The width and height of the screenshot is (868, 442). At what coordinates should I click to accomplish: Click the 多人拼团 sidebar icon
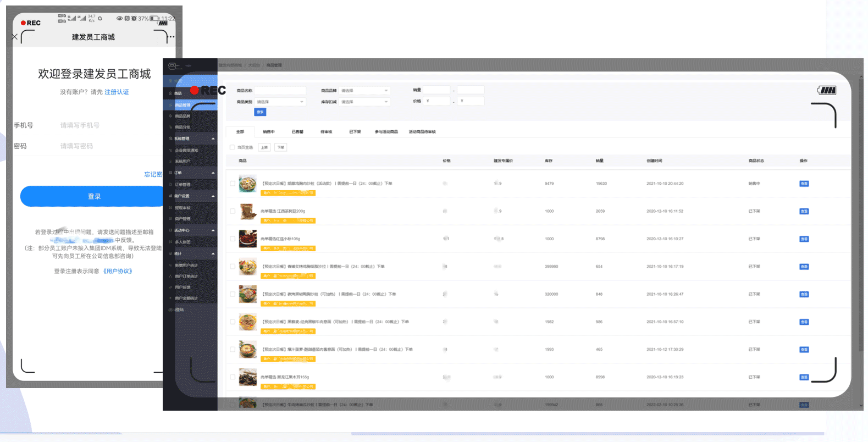click(x=170, y=242)
